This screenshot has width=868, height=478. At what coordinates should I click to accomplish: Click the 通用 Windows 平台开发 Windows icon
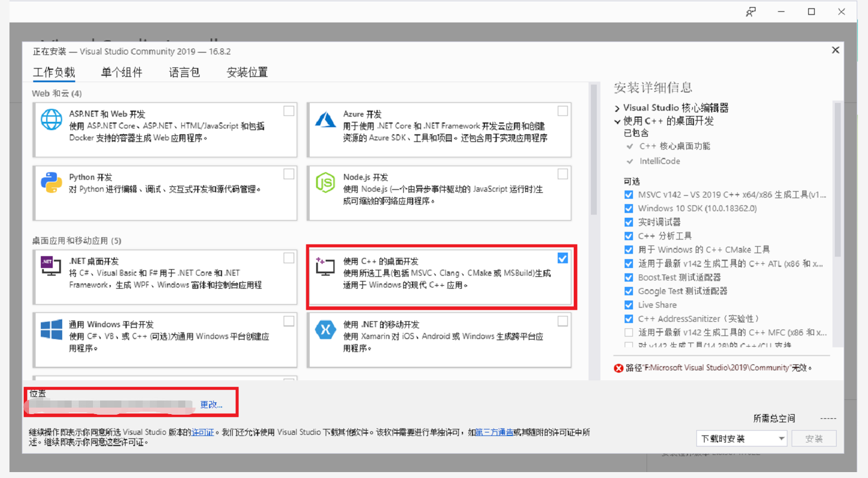tap(52, 329)
